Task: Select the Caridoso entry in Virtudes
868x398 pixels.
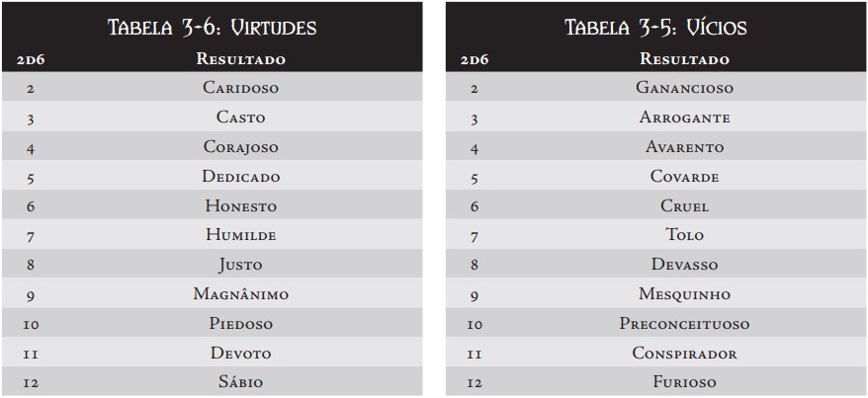Action: click(x=241, y=87)
